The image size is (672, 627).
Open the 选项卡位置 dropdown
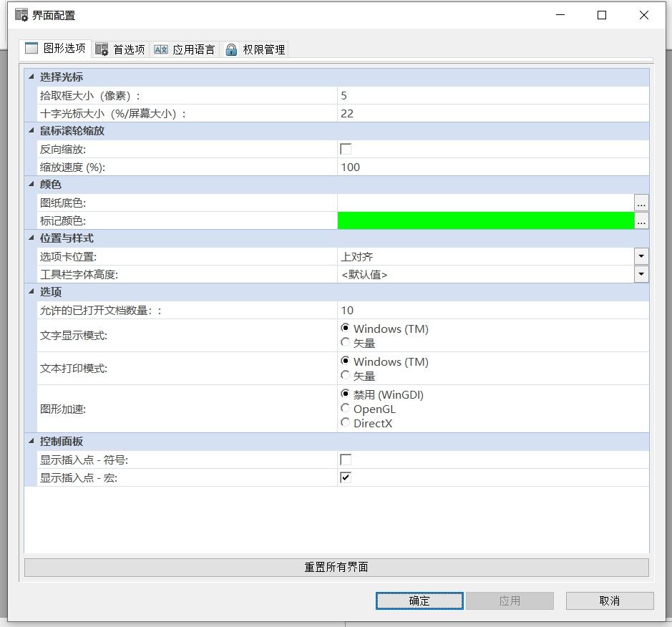pyautogui.click(x=641, y=256)
